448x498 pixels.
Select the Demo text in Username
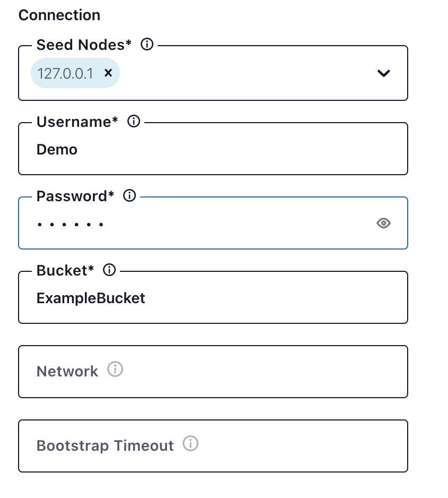(56, 149)
